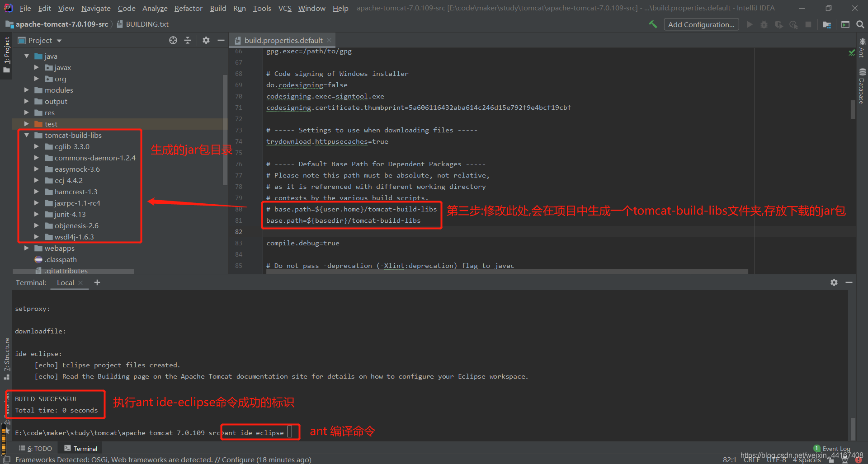868x464 pixels.
Task: Open the Structure tool window on left sidebar
Action: [6, 359]
